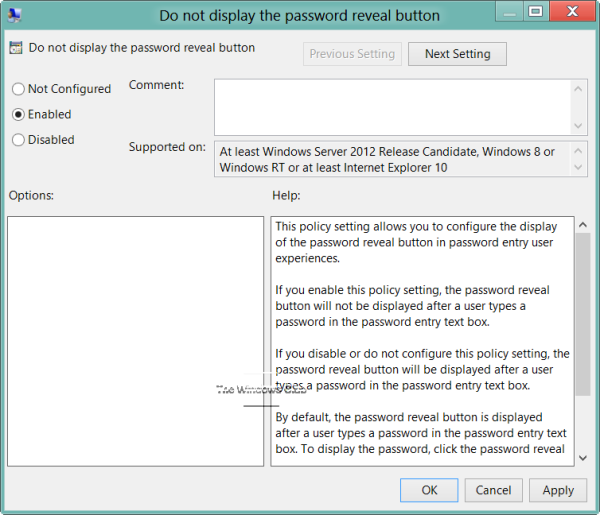This screenshot has height=515, width=600.
Task: Close the password reveal policy dialog
Action: pyautogui.click(x=571, y=13)
